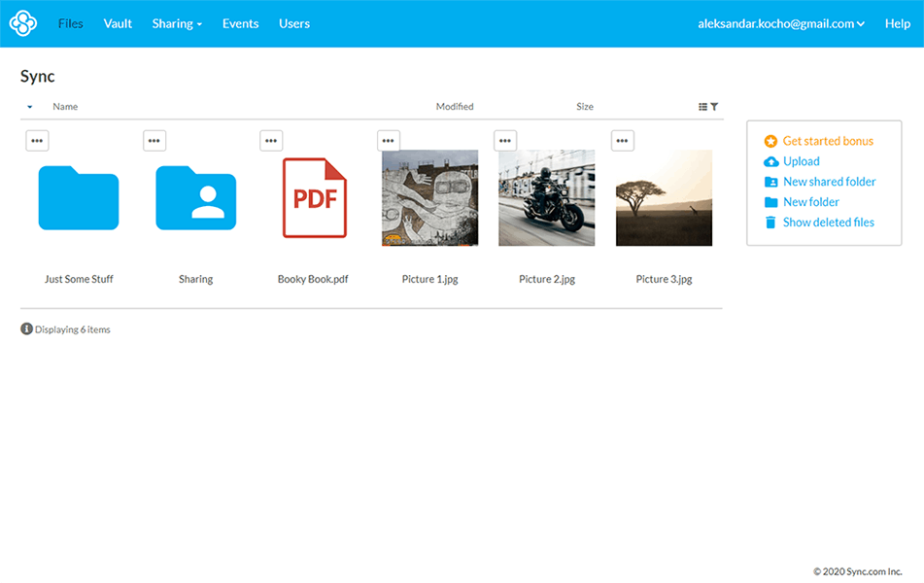Toggle the sort arrow beside Name
The height and width of the screenshot is (583, 924).
(x=30, y=107)
